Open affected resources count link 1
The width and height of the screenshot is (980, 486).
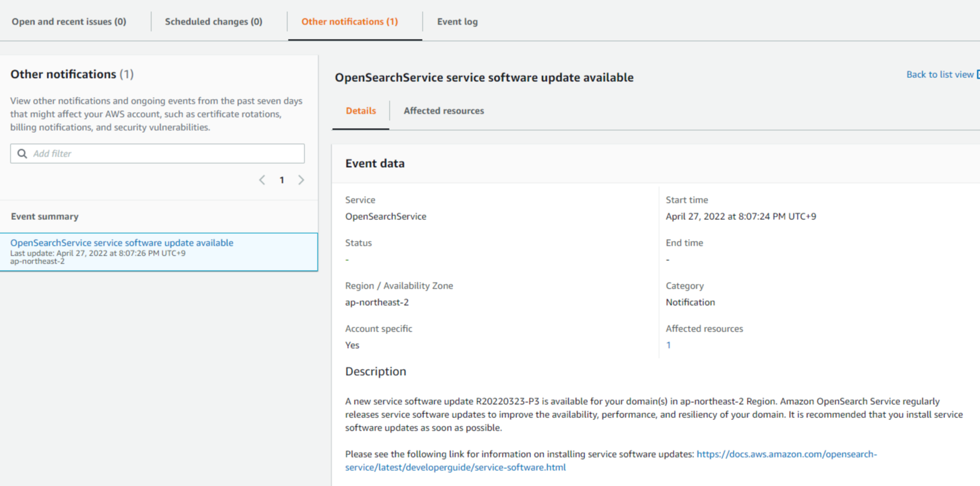pos(668,345)
